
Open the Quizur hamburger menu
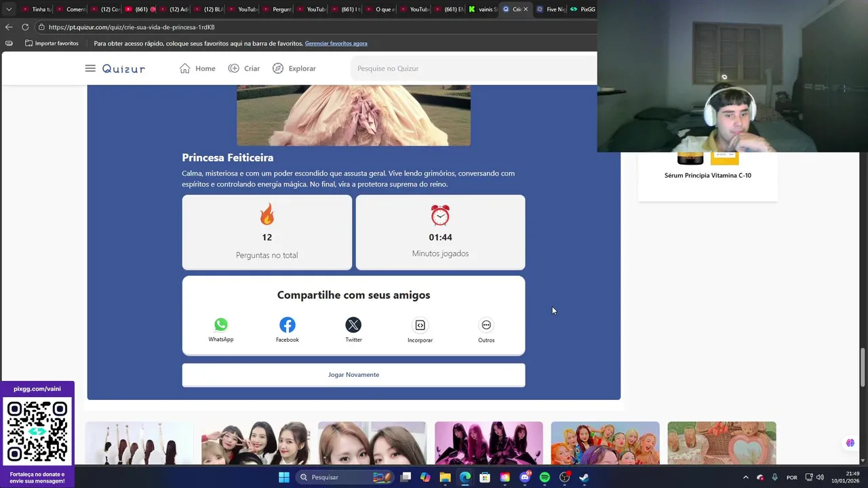click(90, 68)
